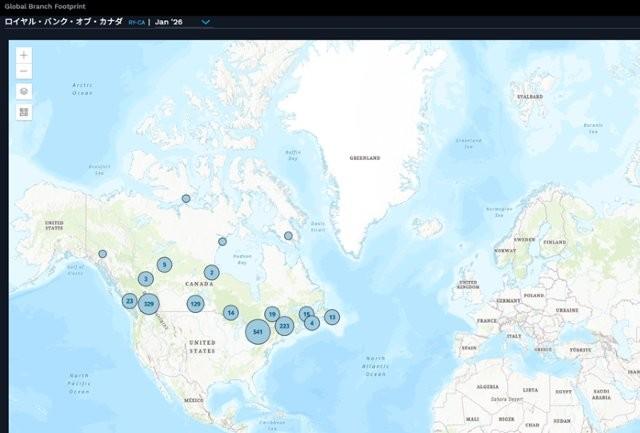The image size is (640, 433).
Task: Open the 223 branch cluster marker
Action: point(284,325)
